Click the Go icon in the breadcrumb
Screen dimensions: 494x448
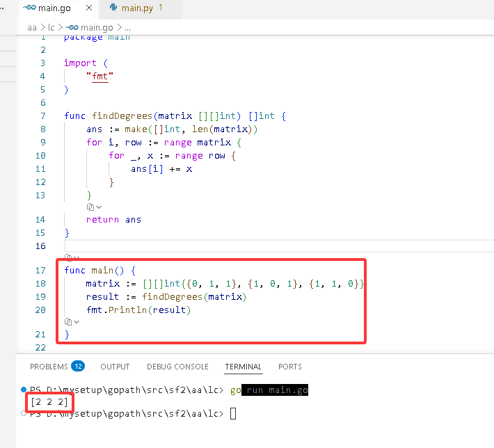(72, 28)
